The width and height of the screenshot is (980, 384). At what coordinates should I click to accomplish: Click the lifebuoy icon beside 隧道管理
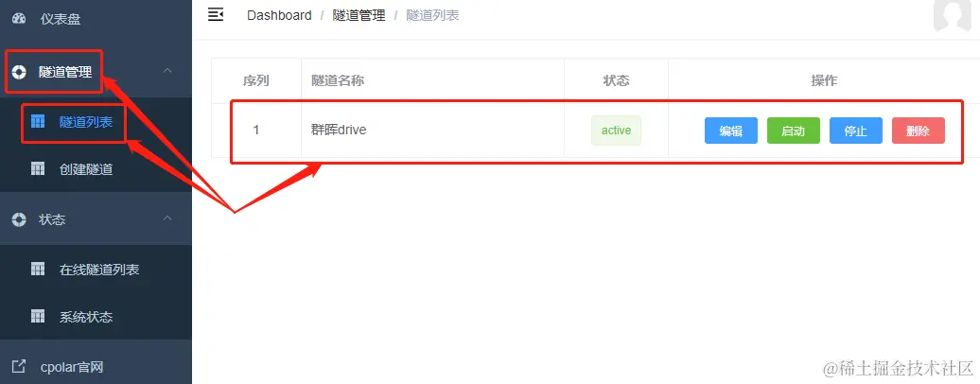[x=19, y=72]
